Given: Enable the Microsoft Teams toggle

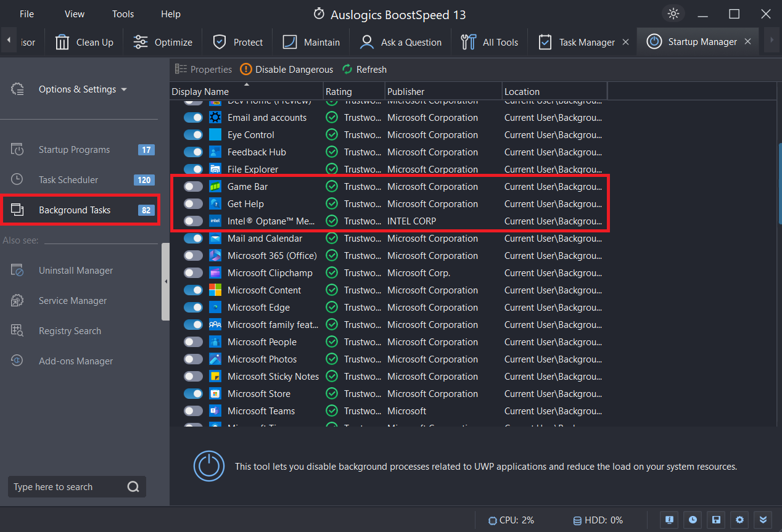Looking at the screenshot, I should (x=194, y=411).
